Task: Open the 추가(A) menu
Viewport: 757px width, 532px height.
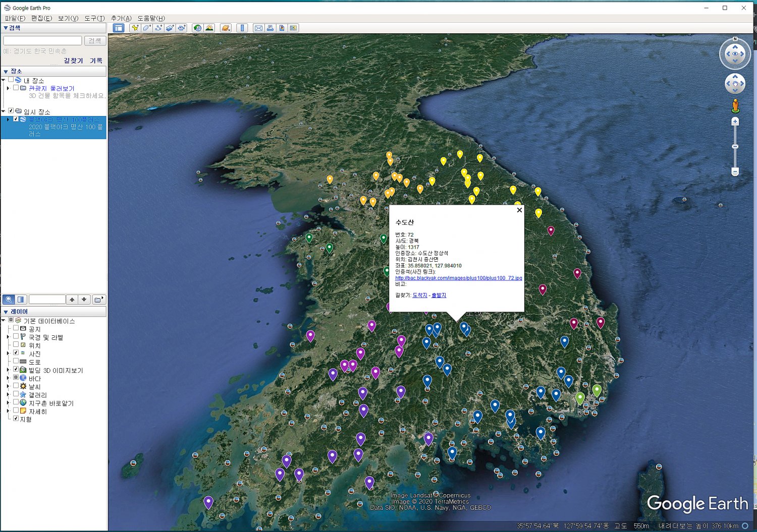Action: click(121, 18)
